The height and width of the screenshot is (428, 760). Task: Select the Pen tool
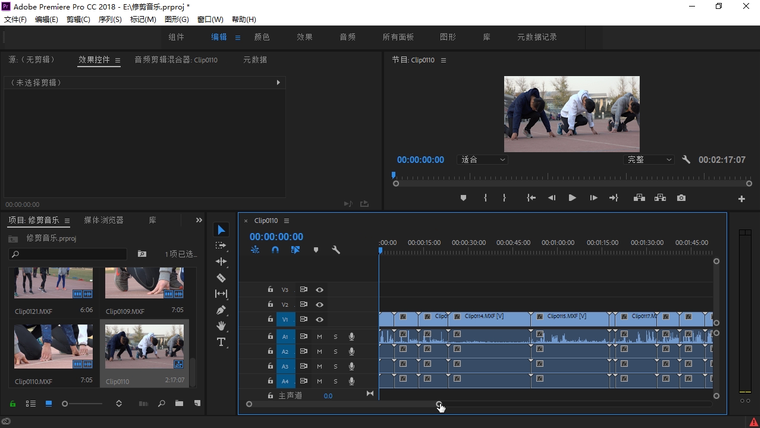tap(221, 310)
